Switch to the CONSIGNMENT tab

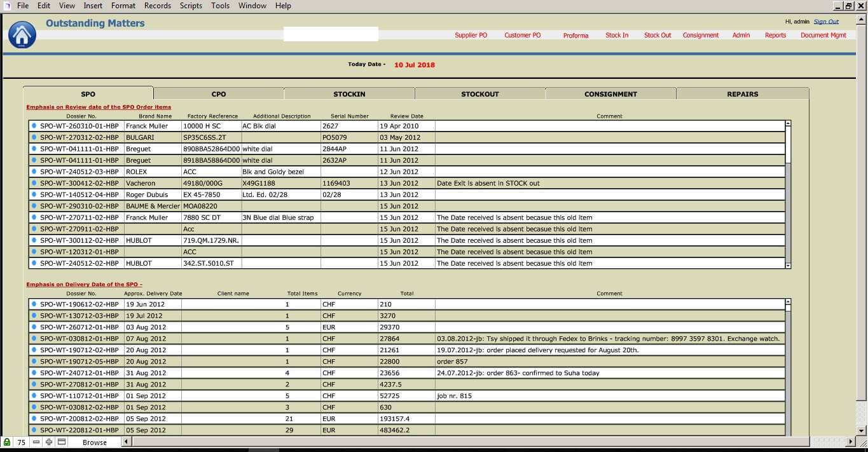tap(610, 94)
